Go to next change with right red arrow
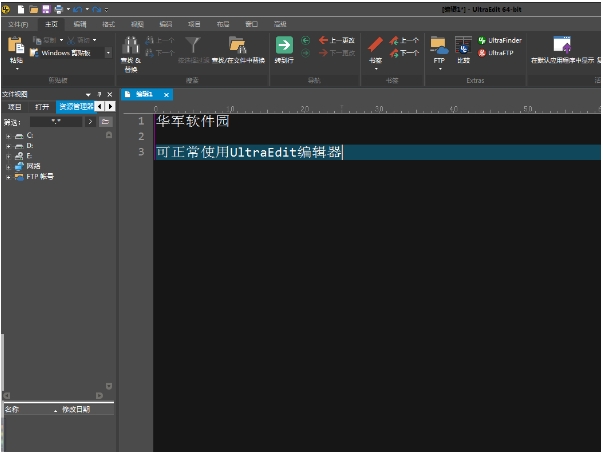The width and height of the screenshot is (603, 454). [x=336, y=53]
